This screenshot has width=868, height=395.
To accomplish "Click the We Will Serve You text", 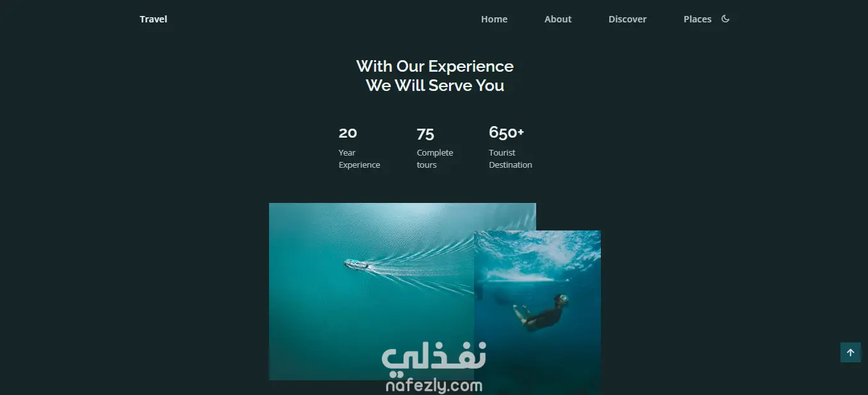I will [435, 86].
